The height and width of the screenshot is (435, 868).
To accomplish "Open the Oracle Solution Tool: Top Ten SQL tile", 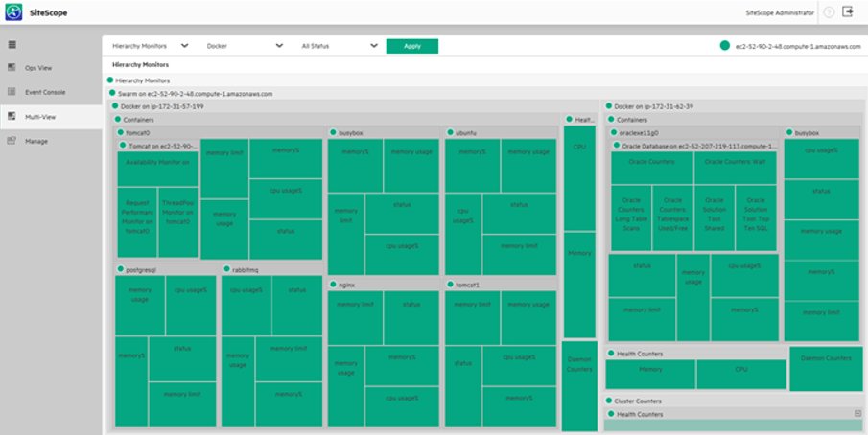I will (x=756, y=218).
